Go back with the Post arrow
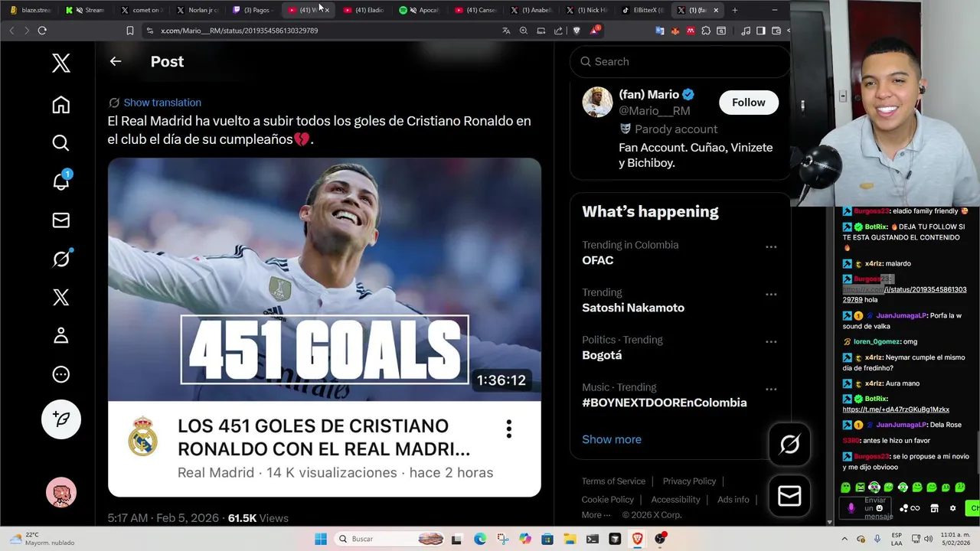The height and width of the screenshot is (551, 980). (116, 61)
